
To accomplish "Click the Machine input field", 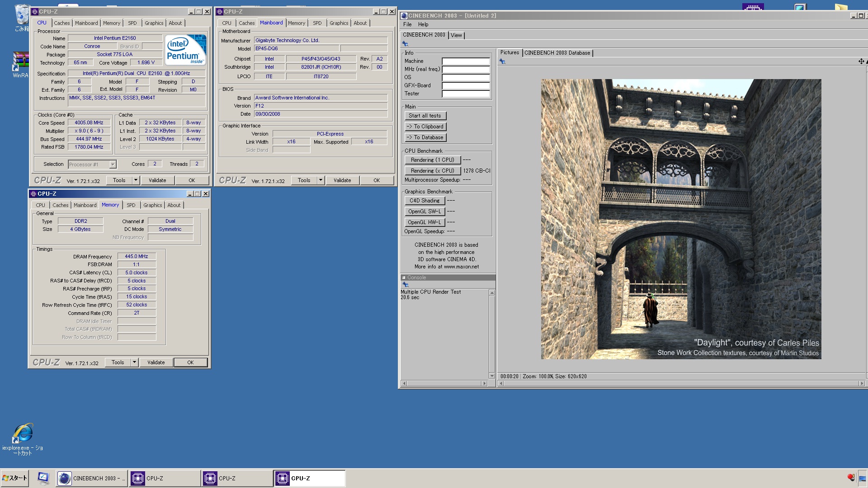I will [x=466, y=61].
